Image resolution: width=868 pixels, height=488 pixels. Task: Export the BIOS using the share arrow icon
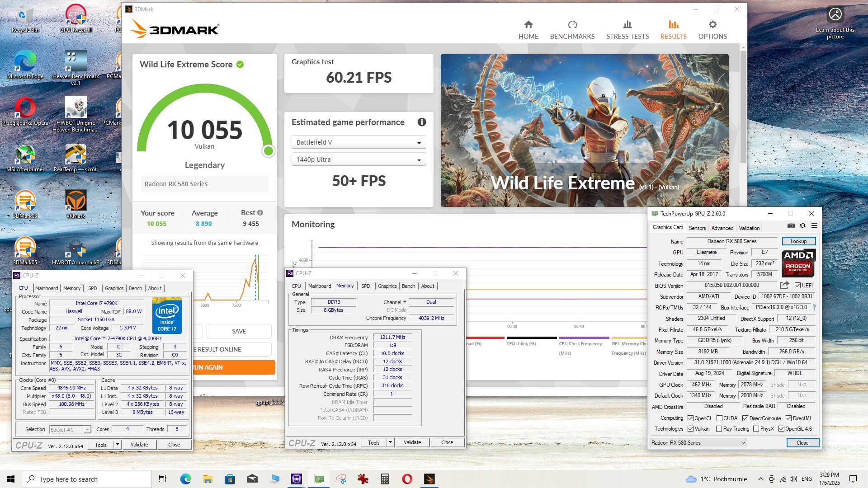[x=784, y=285]
